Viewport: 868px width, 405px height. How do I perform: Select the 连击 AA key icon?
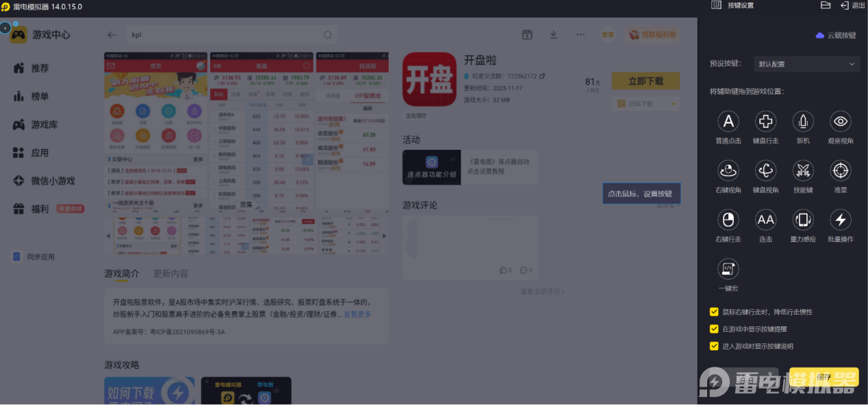(765, 220)
